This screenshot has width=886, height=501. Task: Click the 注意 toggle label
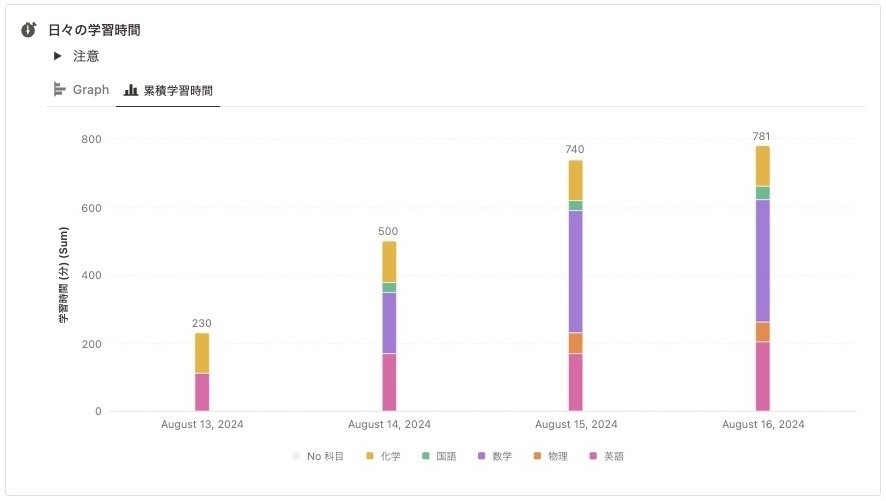pyautogui.click(x=86, y=56)
